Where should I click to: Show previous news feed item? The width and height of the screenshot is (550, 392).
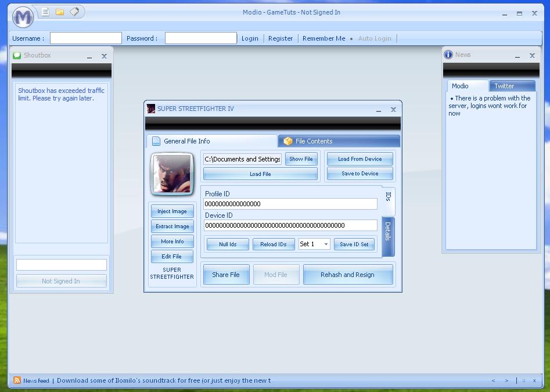coord(493,380)
